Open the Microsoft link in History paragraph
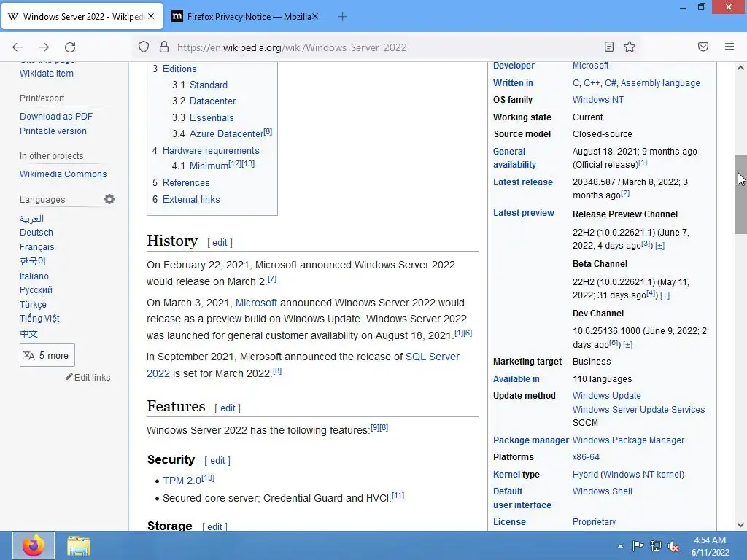 click(x=256, y=303)
